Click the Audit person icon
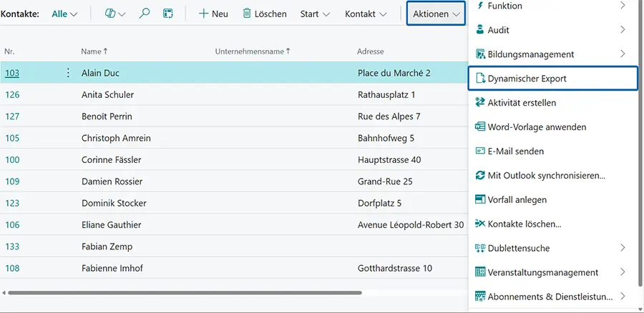The height and width of the screenshot is (313, 644). pos(480,29)
